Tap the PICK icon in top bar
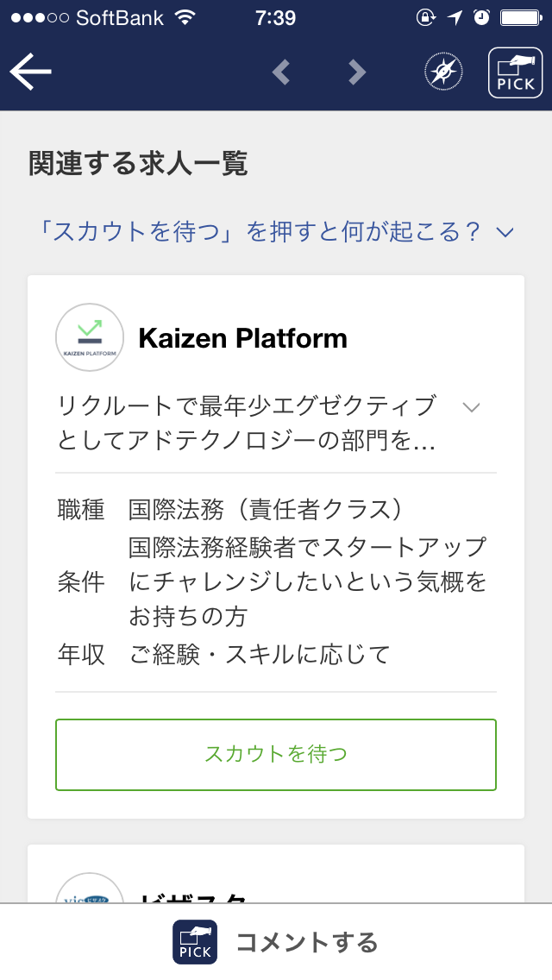This screenshot has width=552, height=980. pyautogui.click(x=515, y=72)
